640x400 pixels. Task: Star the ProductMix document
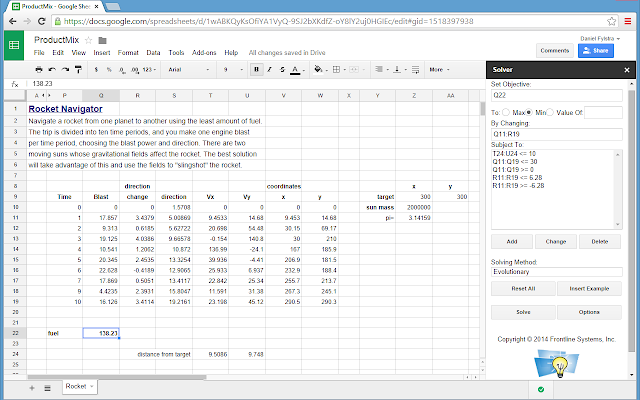tap(88, 40)
